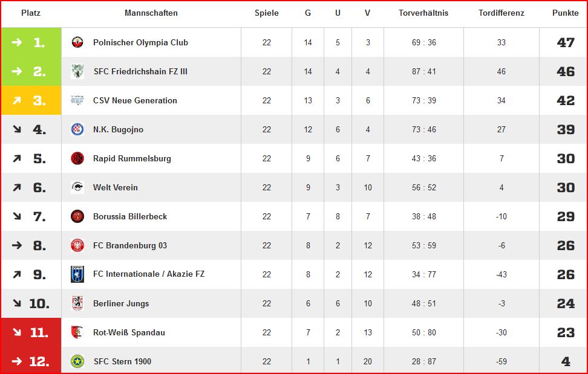
Task: Select the Tordifferenz column header
Action: (501, 13)
